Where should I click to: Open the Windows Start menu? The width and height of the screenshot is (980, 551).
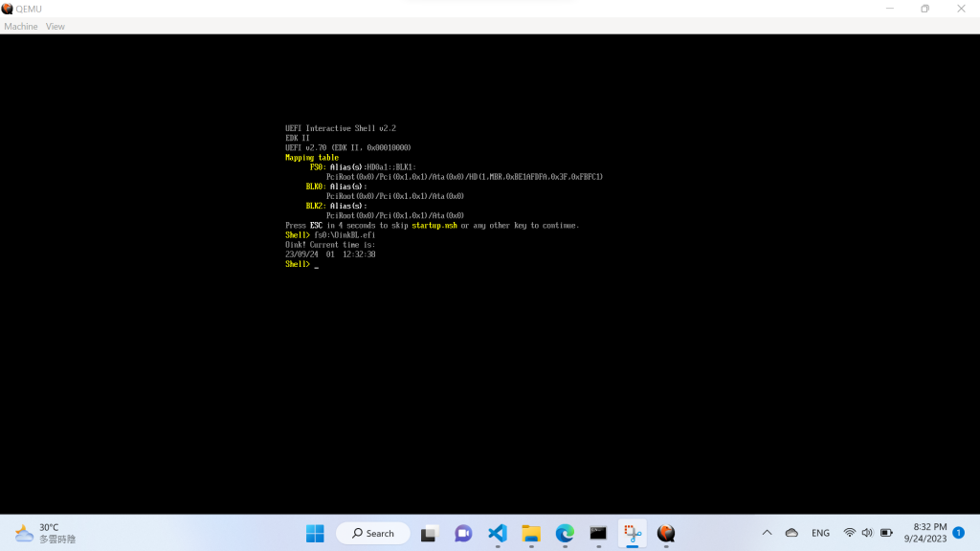(x=315, y=534)
